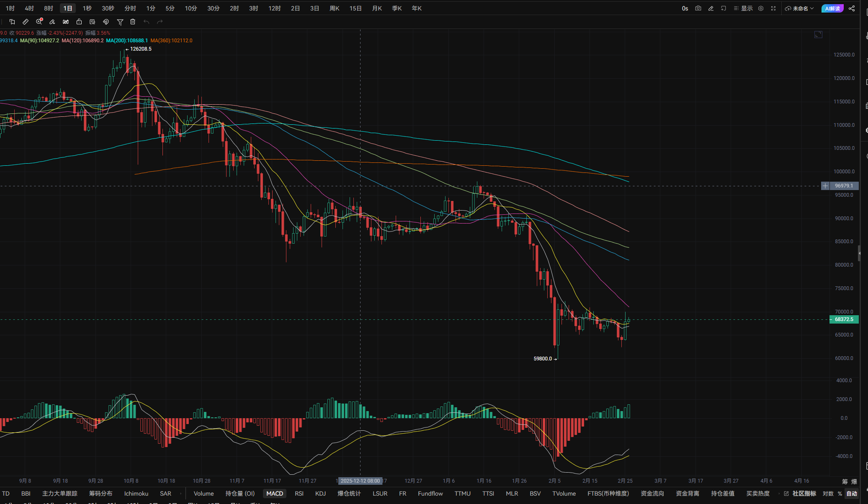The height and width of the screenshot is (504, 868).
Task: Click the 96979.1 price axis label
Action: (843, 186)
